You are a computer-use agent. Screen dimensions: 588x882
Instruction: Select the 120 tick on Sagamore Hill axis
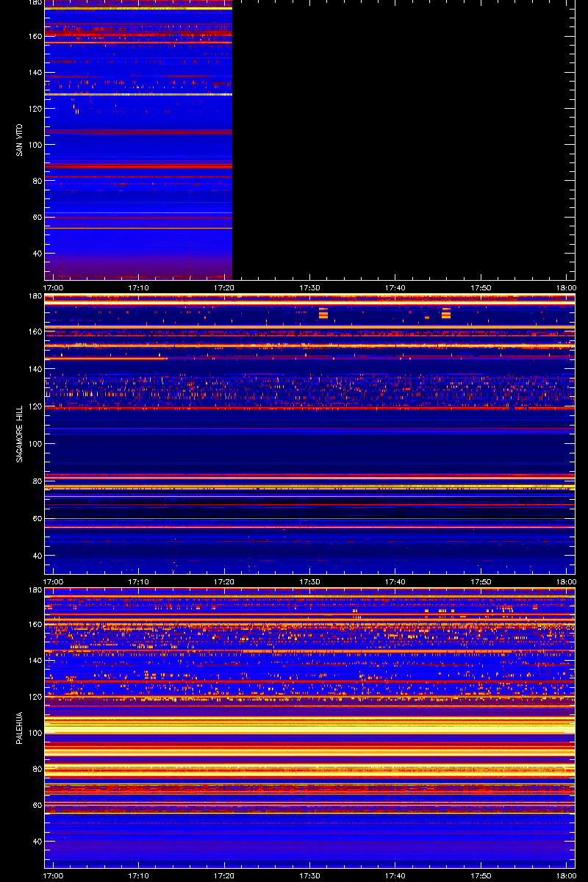(35, 406)
